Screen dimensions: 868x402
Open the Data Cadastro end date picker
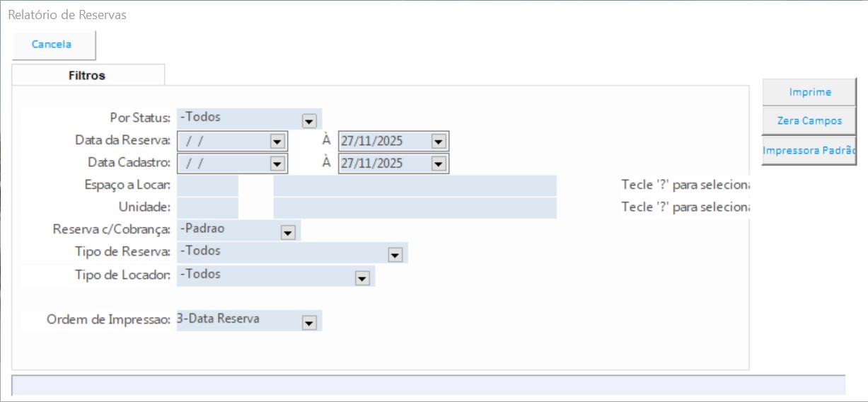coord(438,163)
